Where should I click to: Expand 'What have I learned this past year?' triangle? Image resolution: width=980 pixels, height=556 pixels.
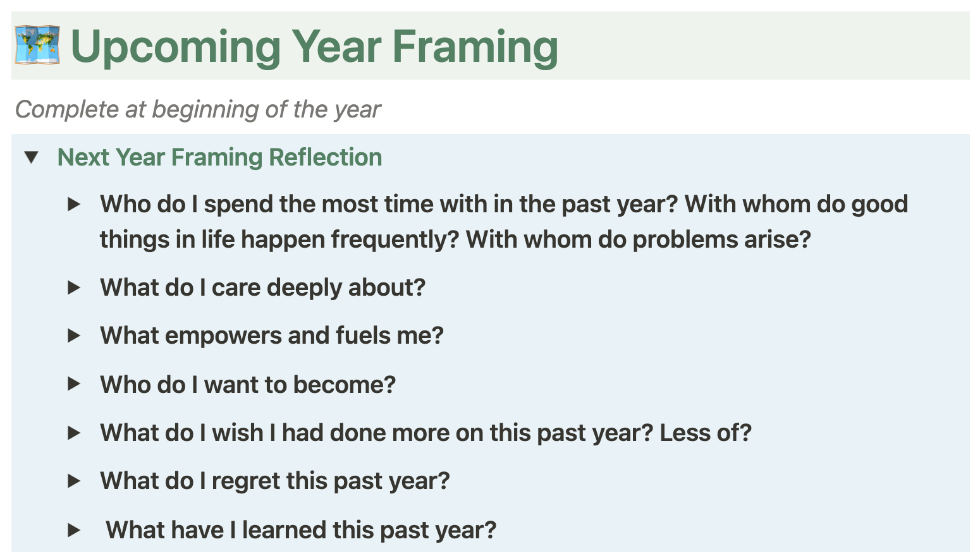point(74,530)
